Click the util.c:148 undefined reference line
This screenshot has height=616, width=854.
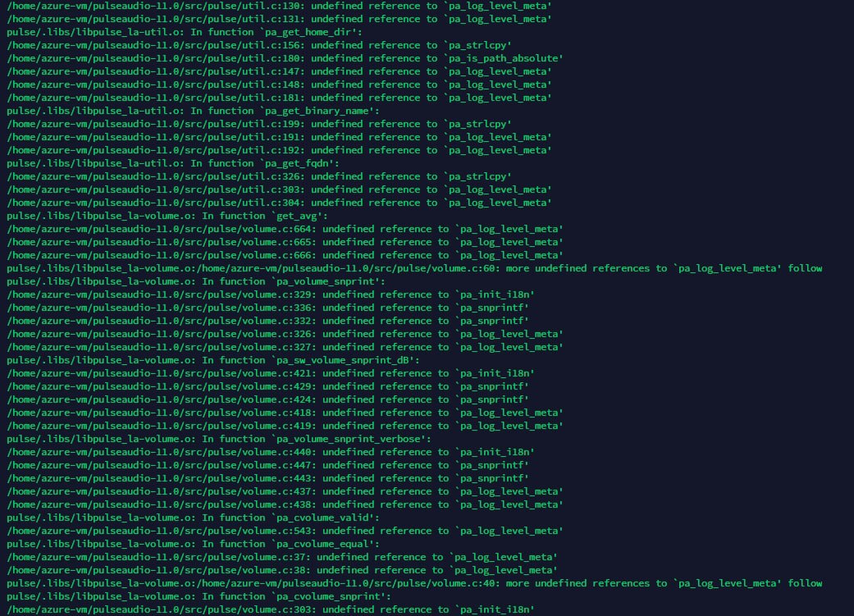[280, 84]
